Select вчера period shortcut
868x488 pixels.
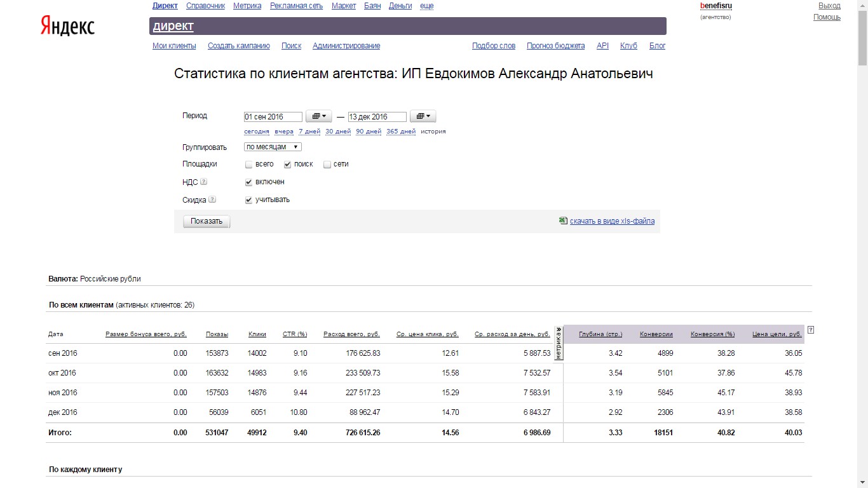click(284, 132)
